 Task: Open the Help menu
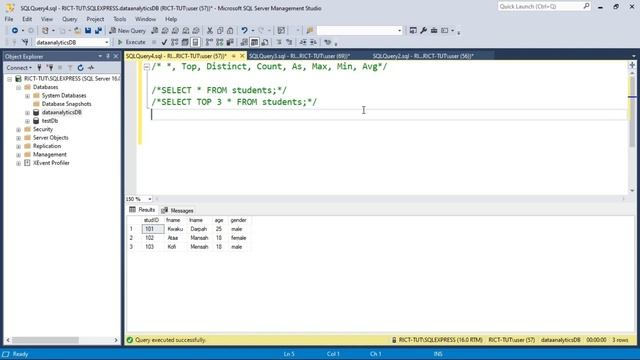point(171,19)
